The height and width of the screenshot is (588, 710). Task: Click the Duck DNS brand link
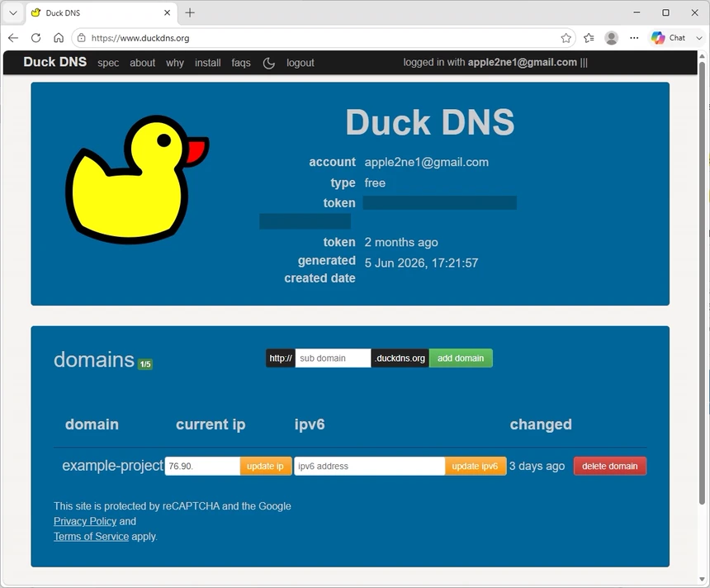click(x=54, y=62)
